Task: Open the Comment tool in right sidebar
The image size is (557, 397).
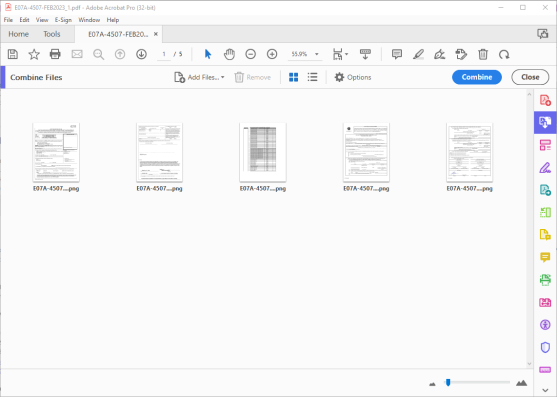Action: [x=545, y=257]
